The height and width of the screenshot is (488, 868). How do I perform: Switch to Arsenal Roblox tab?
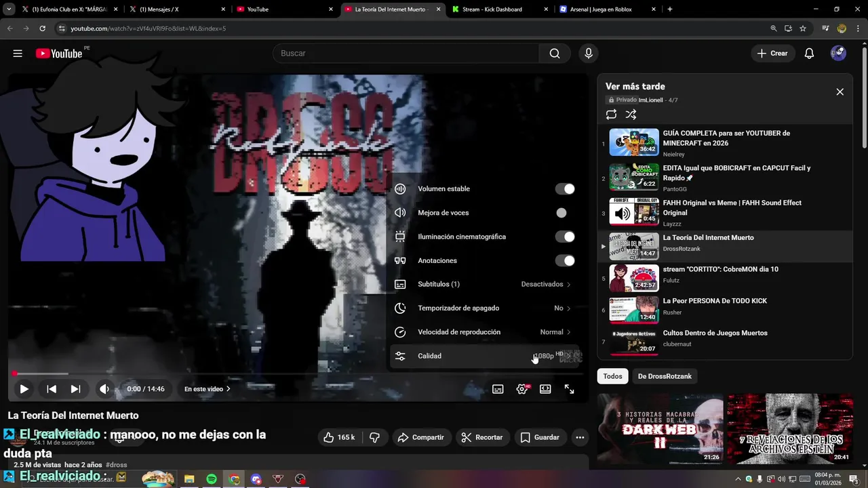[608, 9]
